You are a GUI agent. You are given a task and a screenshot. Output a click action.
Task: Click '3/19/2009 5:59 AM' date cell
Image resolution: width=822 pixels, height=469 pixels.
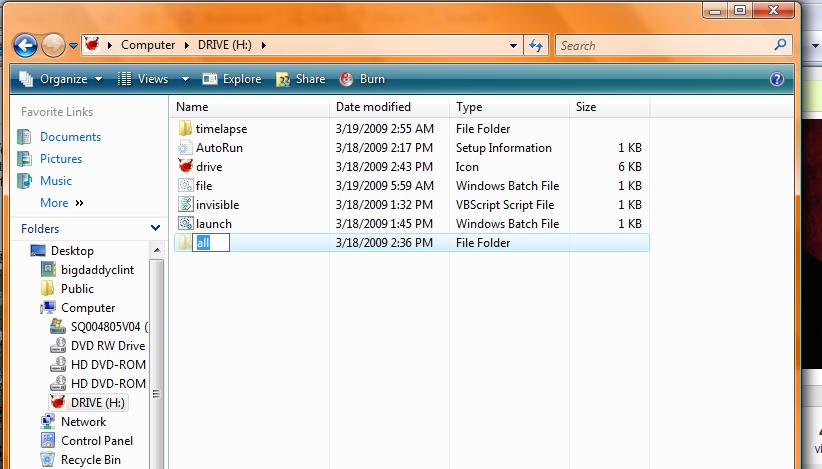pos(385,186)
